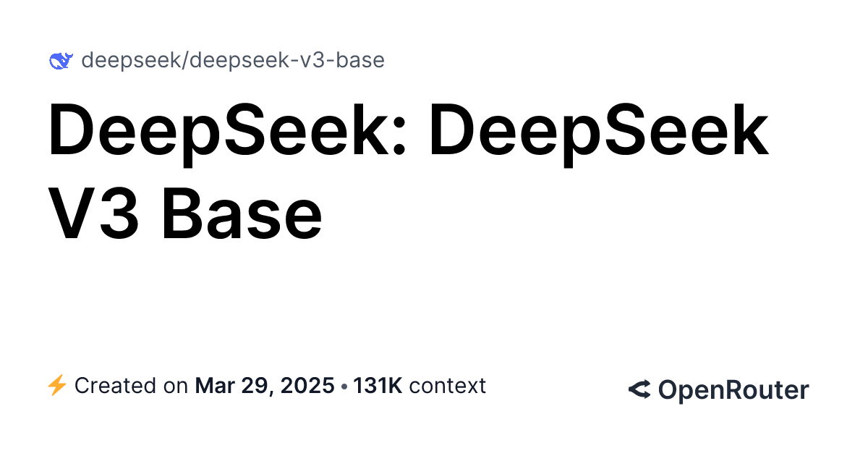Open the OpenRouter wordmark link
Screen dimensions: 868x456
pyautogui.click(x=733, y=390)
